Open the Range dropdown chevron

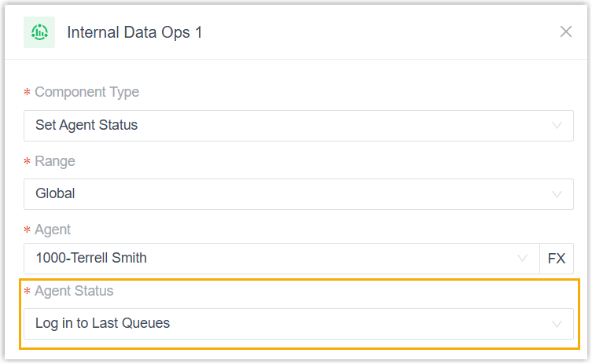click(557, 193)
